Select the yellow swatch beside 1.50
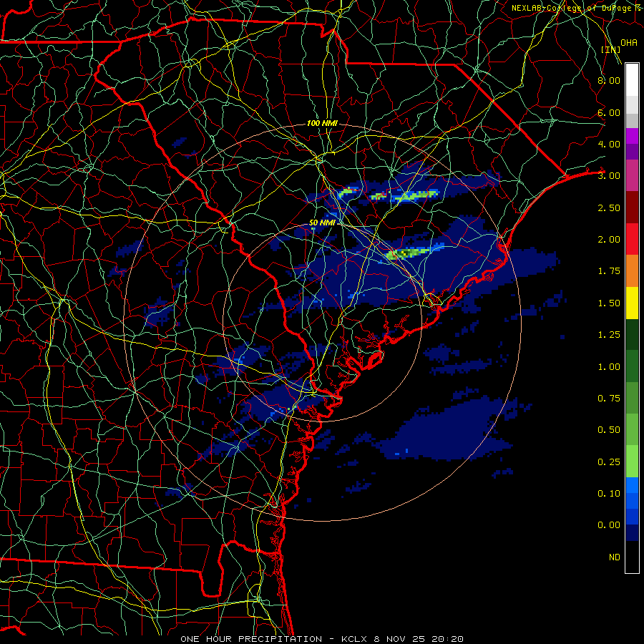 pyautogui.click(x=632, y=303)
